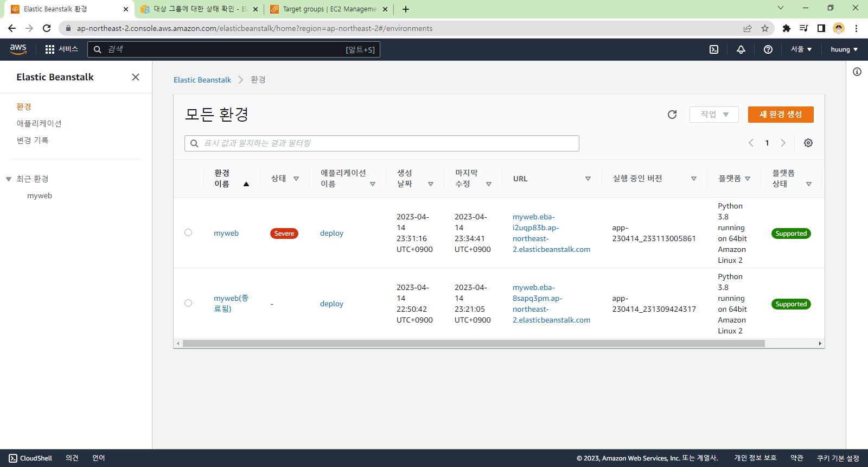Close the Elastic Beanstalk side panel

[x=136, y=77]
